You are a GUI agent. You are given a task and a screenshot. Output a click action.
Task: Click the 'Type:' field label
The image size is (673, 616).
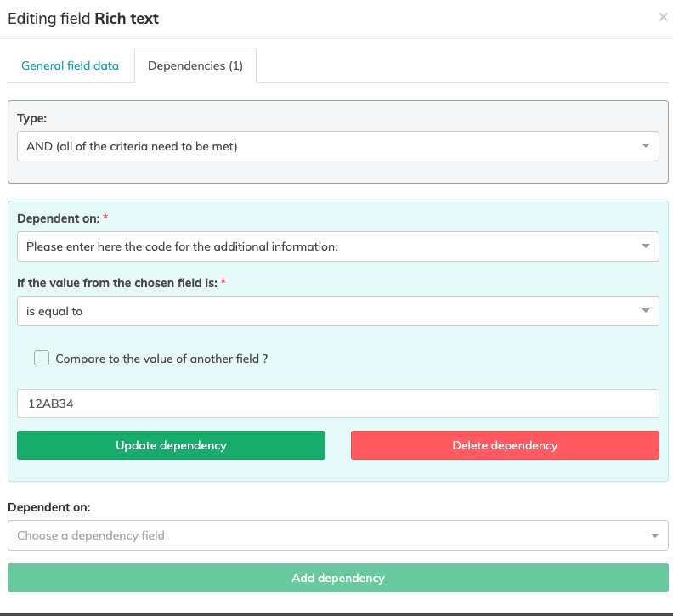(x=32, y=118)
